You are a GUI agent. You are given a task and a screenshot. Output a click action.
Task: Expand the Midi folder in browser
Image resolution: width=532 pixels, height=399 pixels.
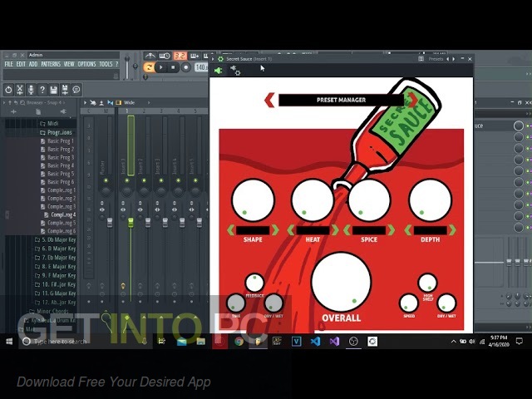(x=50, y=124)
